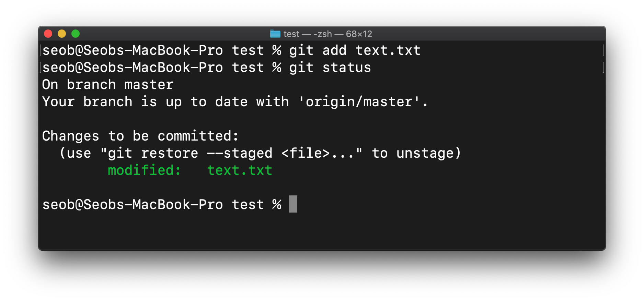Click the blinking block cursor at the prompt
Viewport: 644px width, 301px height.
[294, 204]
